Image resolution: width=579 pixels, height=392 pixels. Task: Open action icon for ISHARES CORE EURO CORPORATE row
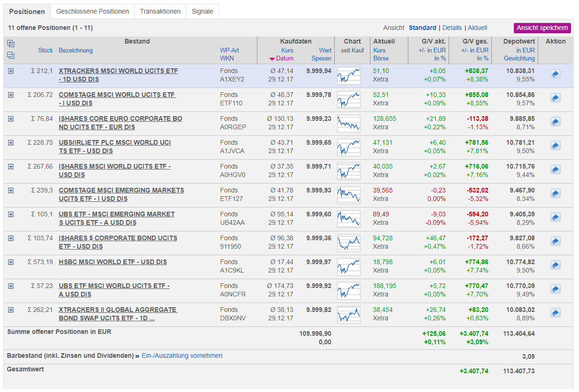click(x=556, y=122)
